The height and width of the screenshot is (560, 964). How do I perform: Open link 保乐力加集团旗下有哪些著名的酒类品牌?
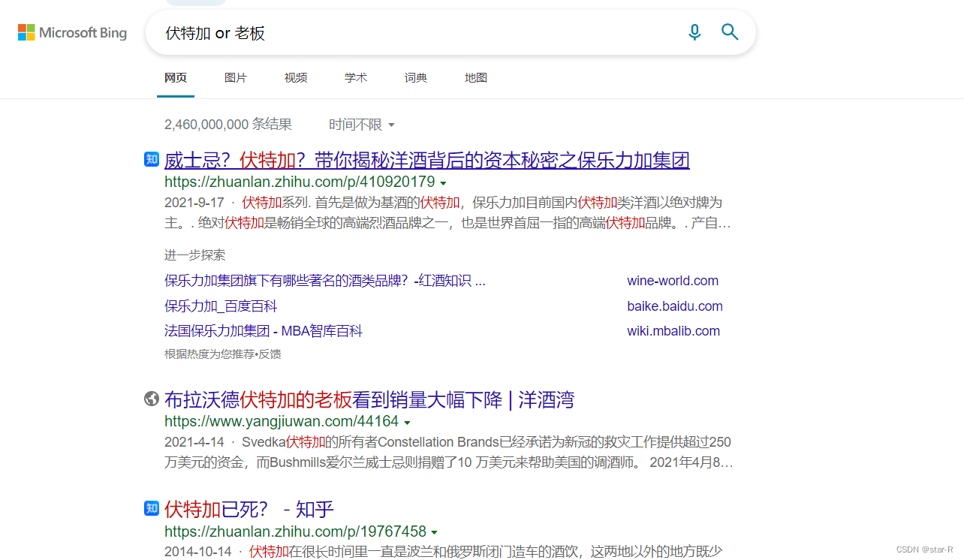tap(325, 281)
